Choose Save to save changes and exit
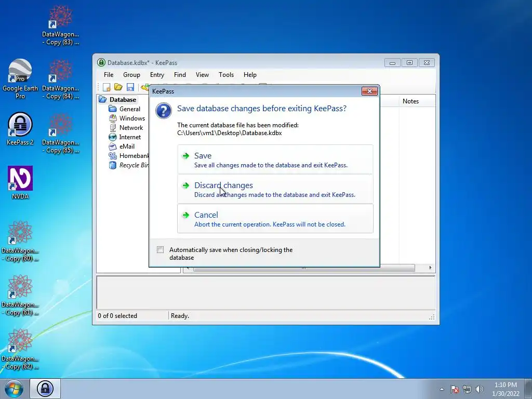 [x=275, y=159]
